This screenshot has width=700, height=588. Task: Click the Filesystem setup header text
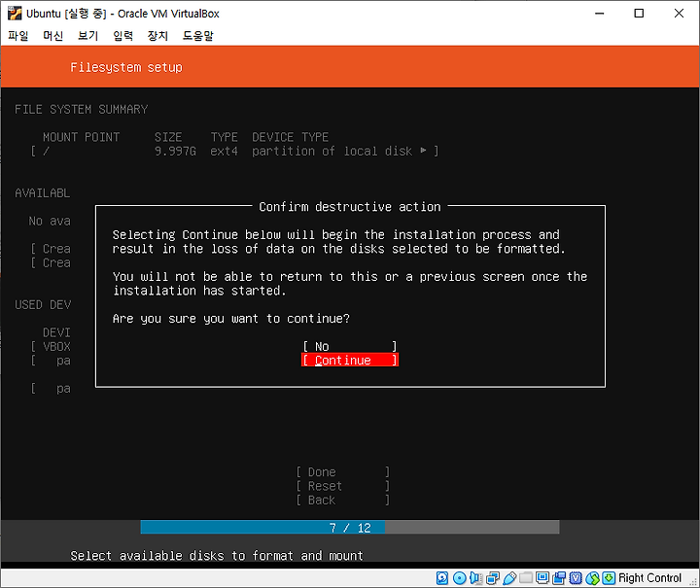[126, 67]
